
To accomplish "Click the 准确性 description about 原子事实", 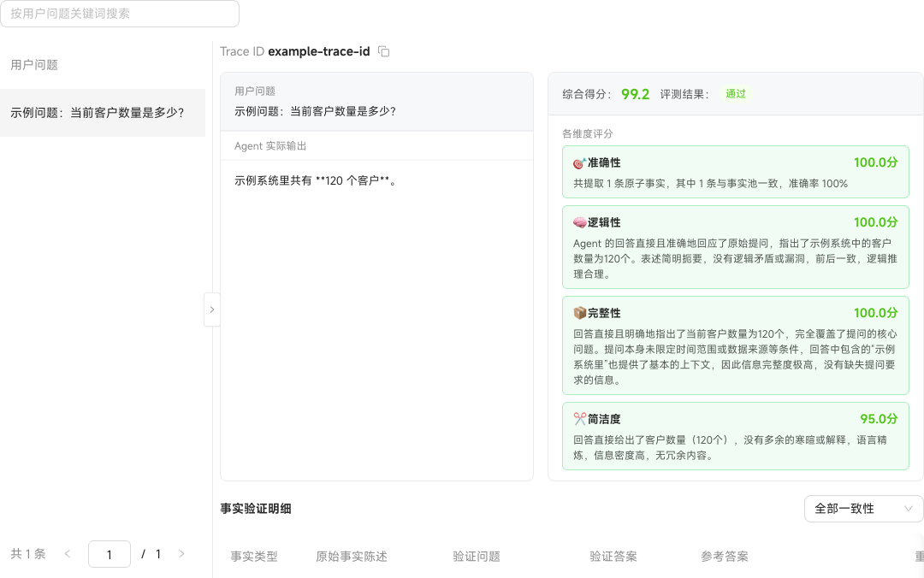I will click(x=710, y=184).
